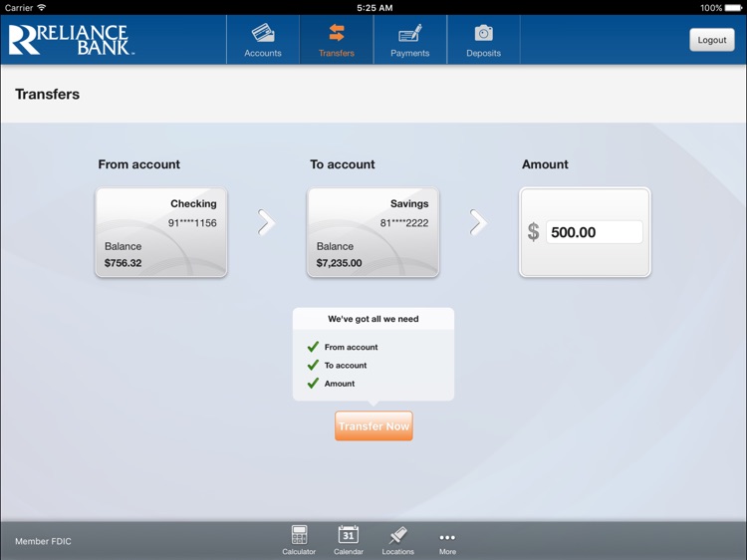The image size is (747, 560).
Task: Click the 'From account' heading
Action: (x=139, y=164)
